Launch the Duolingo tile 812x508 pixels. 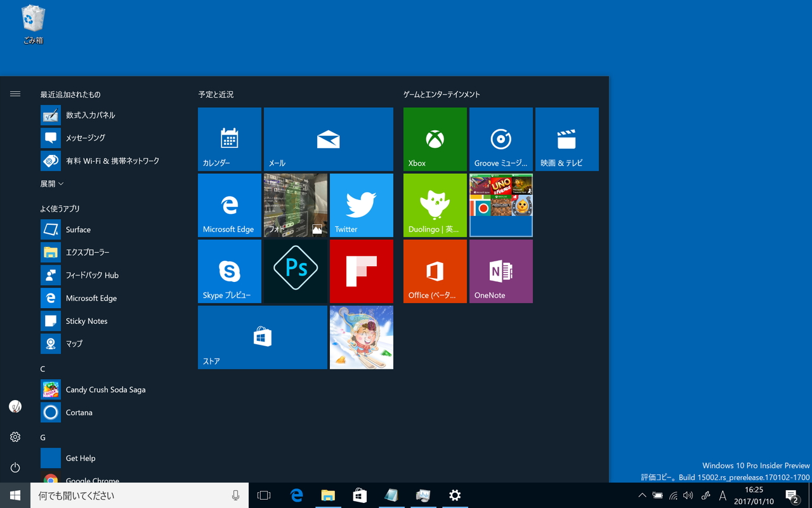pyautogui.click(x=435, y=205)
